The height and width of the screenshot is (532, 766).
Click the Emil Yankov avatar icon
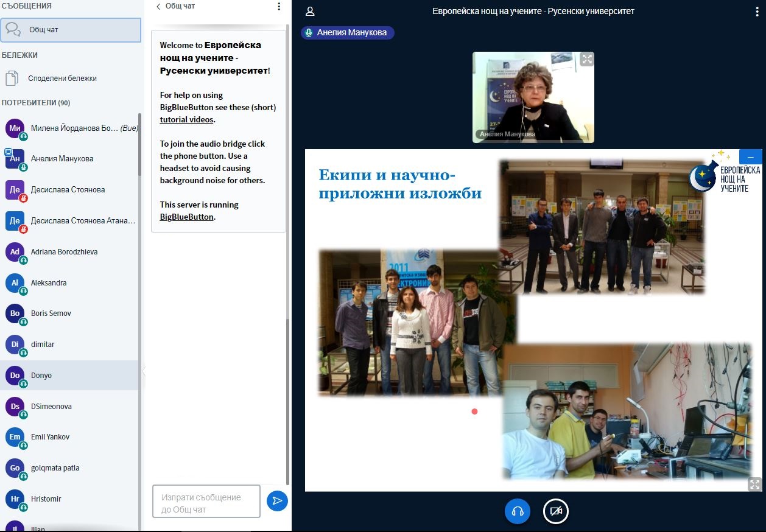[x=15, y=437]
